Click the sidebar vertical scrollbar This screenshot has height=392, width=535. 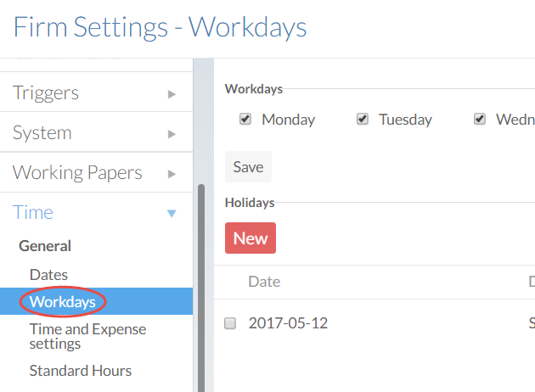tap(201, 280)
